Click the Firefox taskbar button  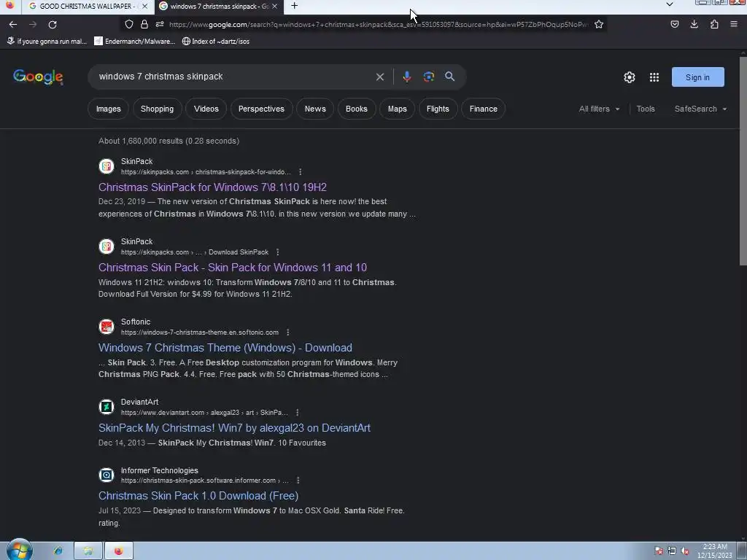119,551
